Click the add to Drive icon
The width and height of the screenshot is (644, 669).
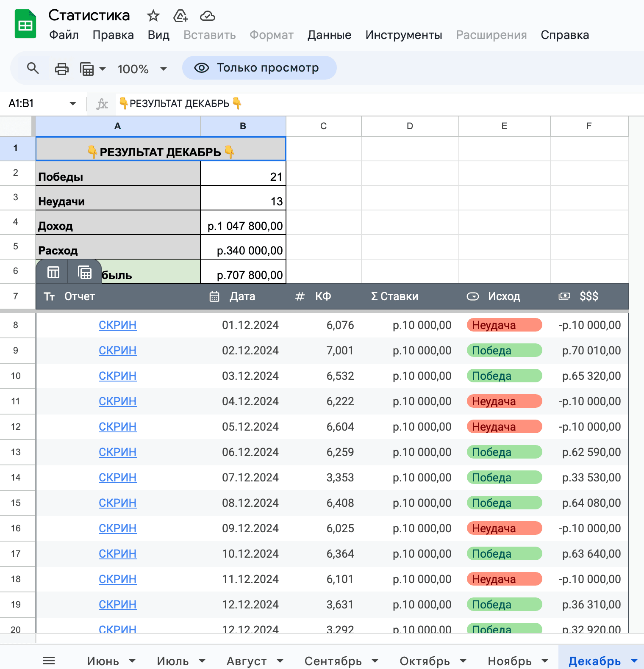(x=180, y=16)
